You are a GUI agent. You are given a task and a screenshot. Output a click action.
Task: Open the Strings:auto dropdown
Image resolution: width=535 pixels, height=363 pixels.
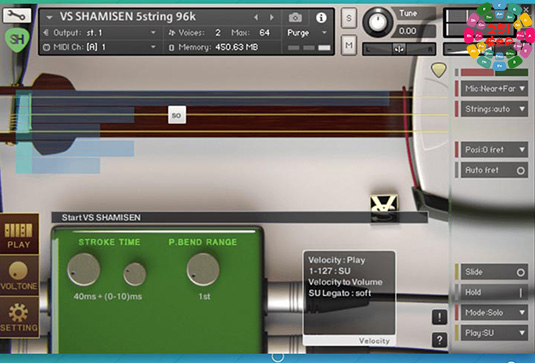click(x=494, y=109)
